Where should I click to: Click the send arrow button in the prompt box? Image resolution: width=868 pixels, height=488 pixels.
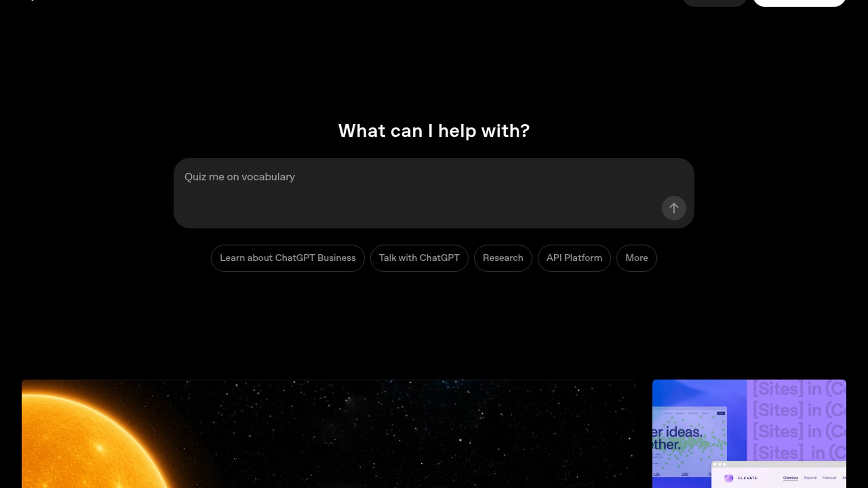[674, 208]
